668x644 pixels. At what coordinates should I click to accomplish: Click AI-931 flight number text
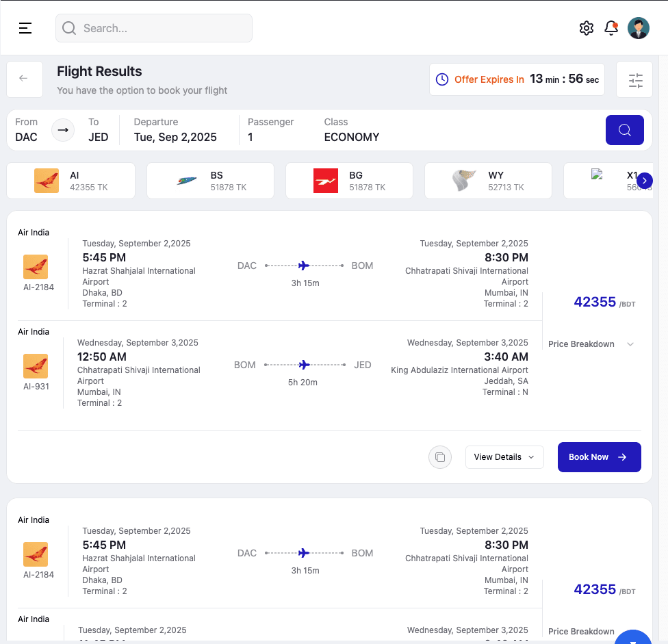coord(36,386)
